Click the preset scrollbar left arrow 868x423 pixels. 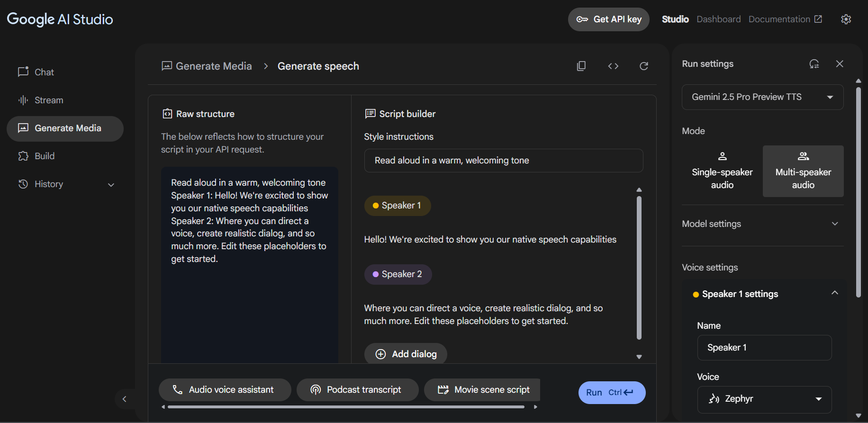163,407
